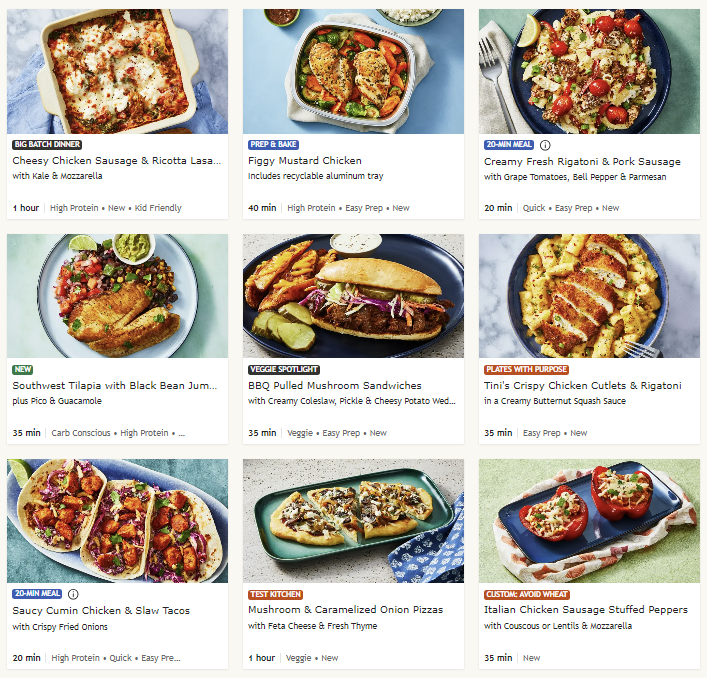Select the Southwest Tilapia dish image
This screenshot has width=707, height=678.
(117, 296)
